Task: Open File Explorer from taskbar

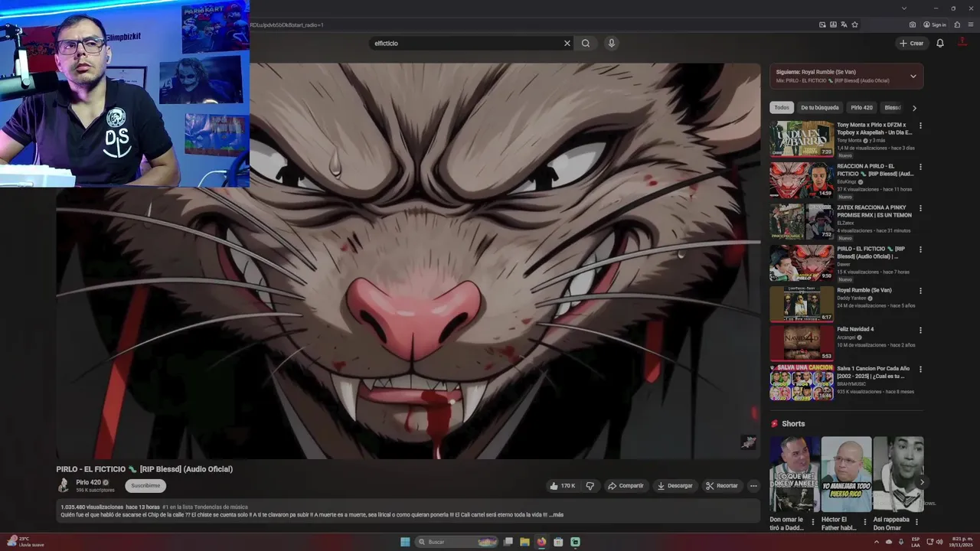Action: point(524,542)
